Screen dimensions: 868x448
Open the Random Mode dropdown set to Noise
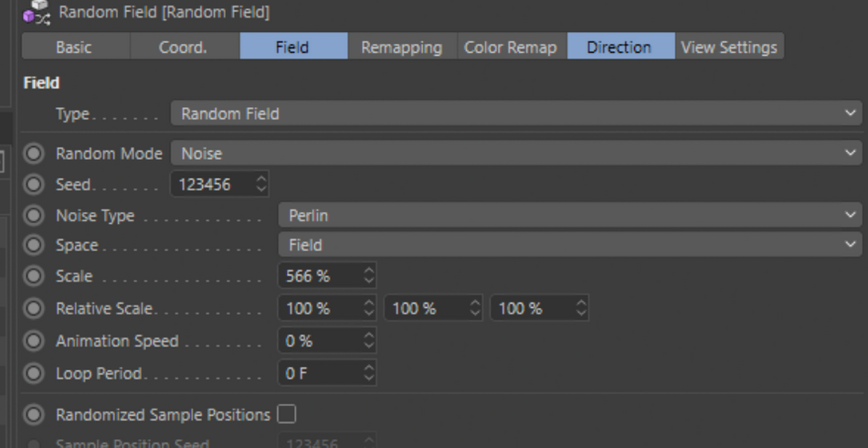(x=516, y=153)
